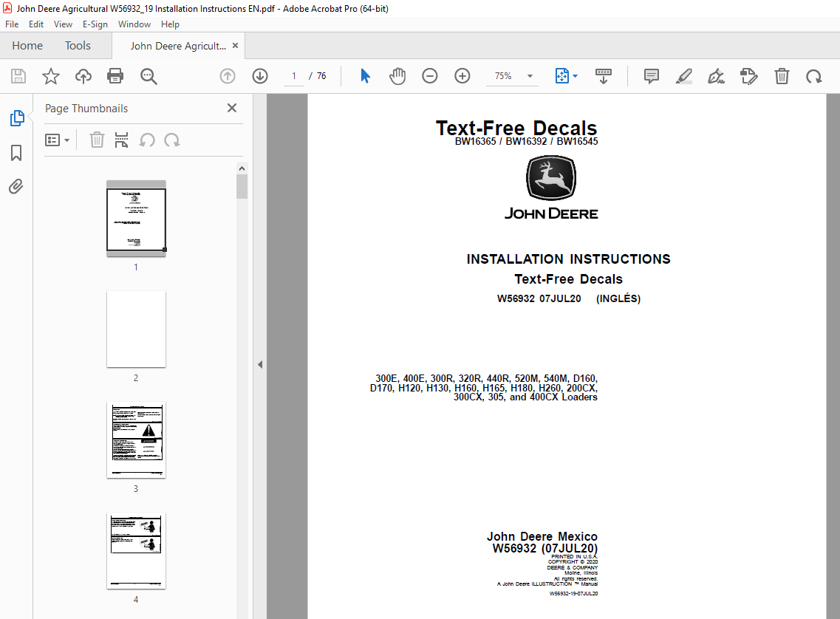840x619 pixels.
Task: Open the Help menu
Action: (x=170, y=24)
